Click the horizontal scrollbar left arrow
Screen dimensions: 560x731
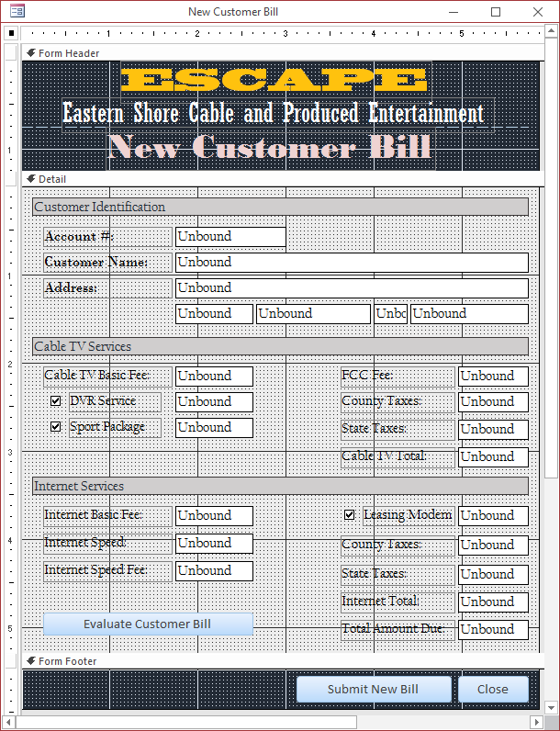9,722
